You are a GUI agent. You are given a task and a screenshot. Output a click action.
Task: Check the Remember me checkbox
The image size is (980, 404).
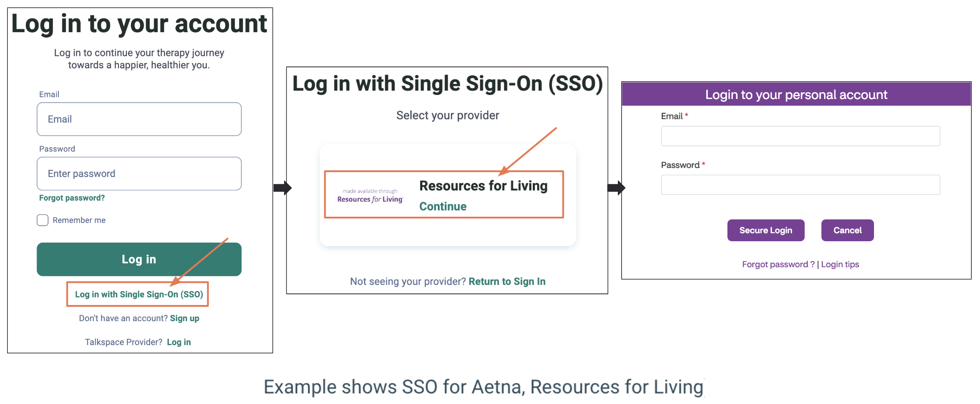(43, 220)
